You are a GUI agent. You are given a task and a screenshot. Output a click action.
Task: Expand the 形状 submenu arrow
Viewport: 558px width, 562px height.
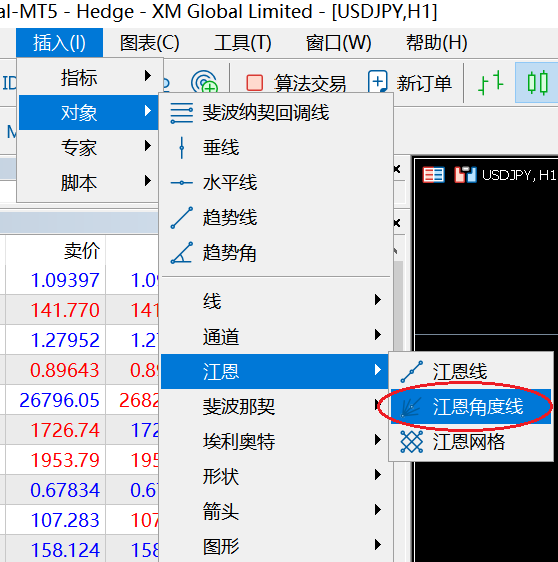(378, 475)
